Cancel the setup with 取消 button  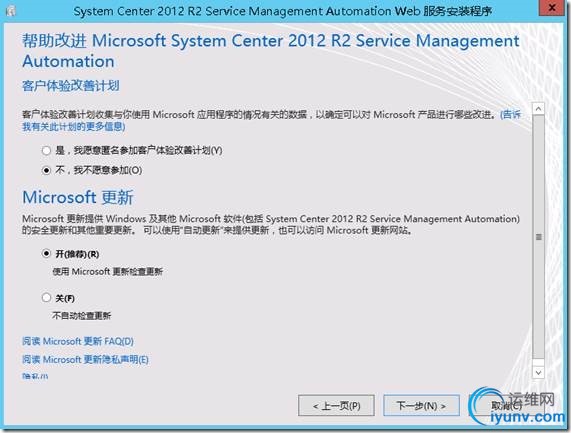[506, 405]
